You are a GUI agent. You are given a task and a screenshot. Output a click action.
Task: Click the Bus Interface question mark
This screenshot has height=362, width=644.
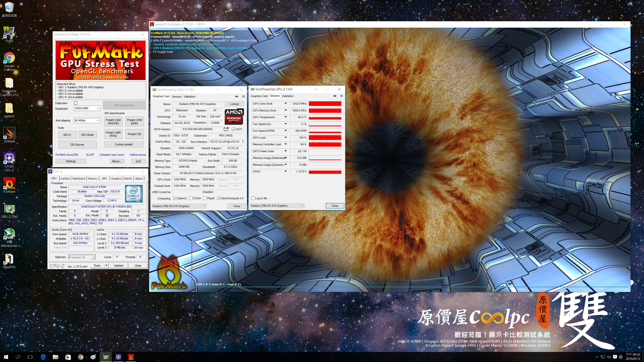coord(243,142)
